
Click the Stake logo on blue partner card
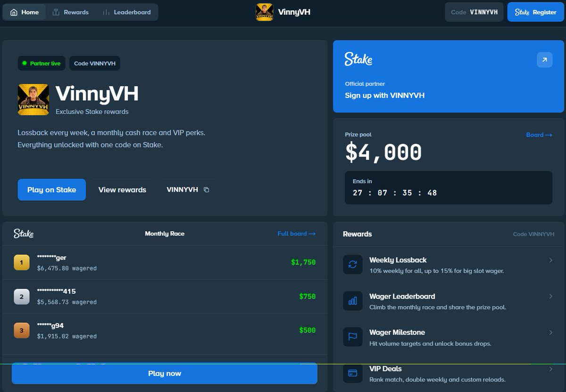(358, 59)
